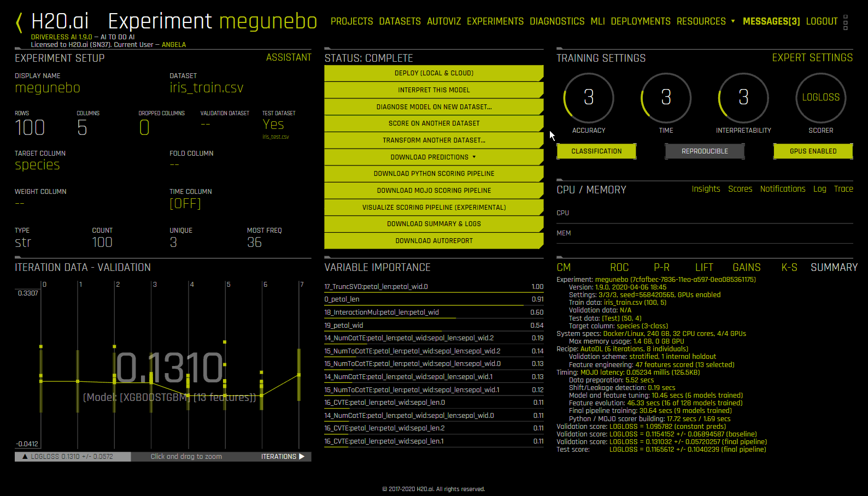Select the P-R tab

(661, 268)
